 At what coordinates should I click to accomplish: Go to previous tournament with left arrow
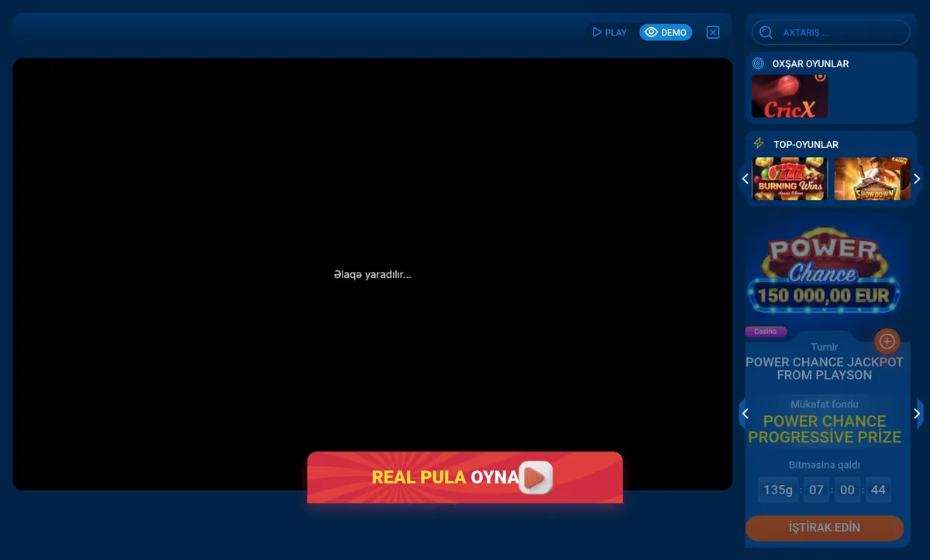746,414
